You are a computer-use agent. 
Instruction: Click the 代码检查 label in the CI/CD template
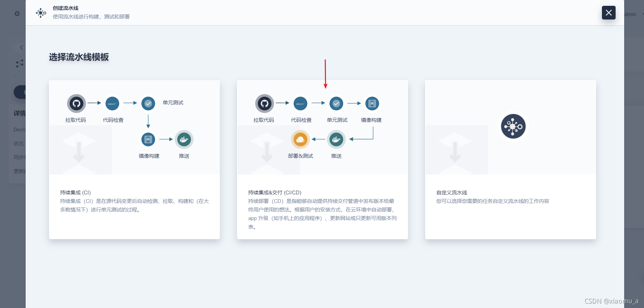click(301, 120)
